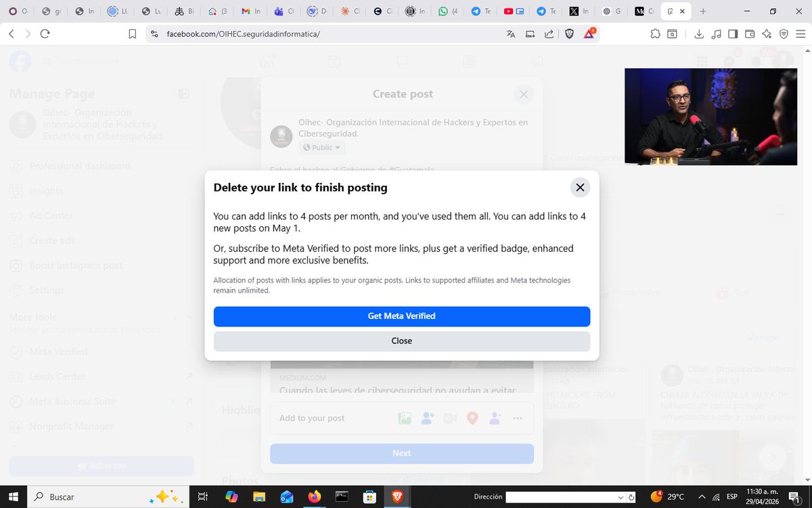Switch the ESP keyboard language
Viewport: 812px width, 508px height.
[731, 496]
